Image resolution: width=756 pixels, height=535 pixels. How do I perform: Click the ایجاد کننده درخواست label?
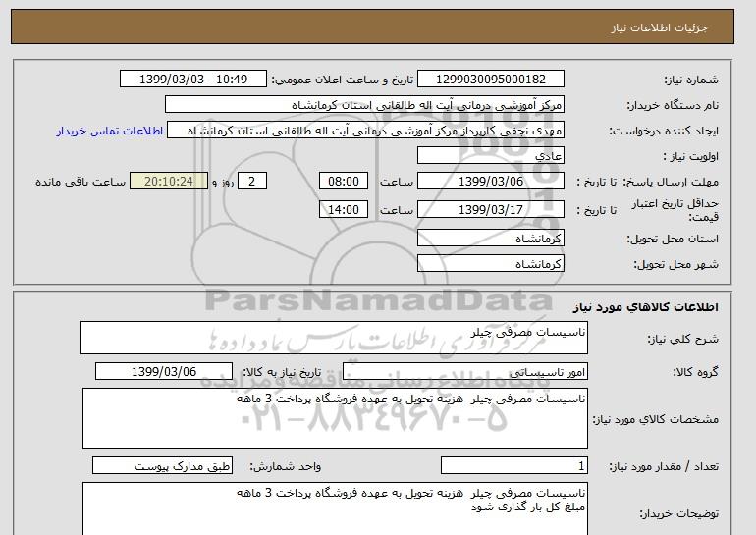tap(664, 132)
